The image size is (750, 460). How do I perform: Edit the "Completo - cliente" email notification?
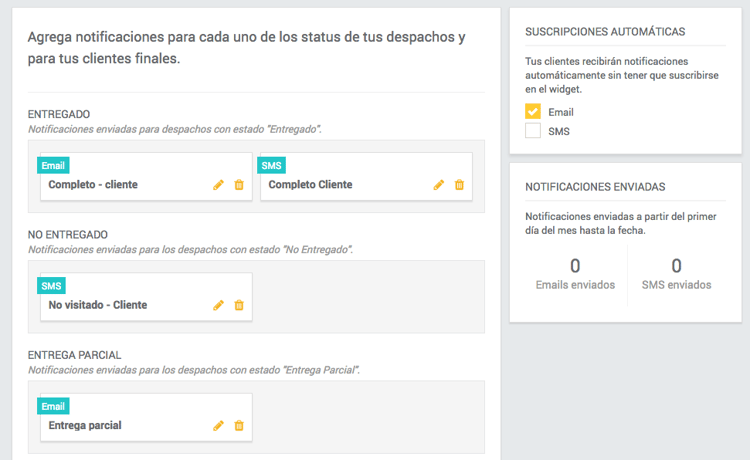point(218,185)
